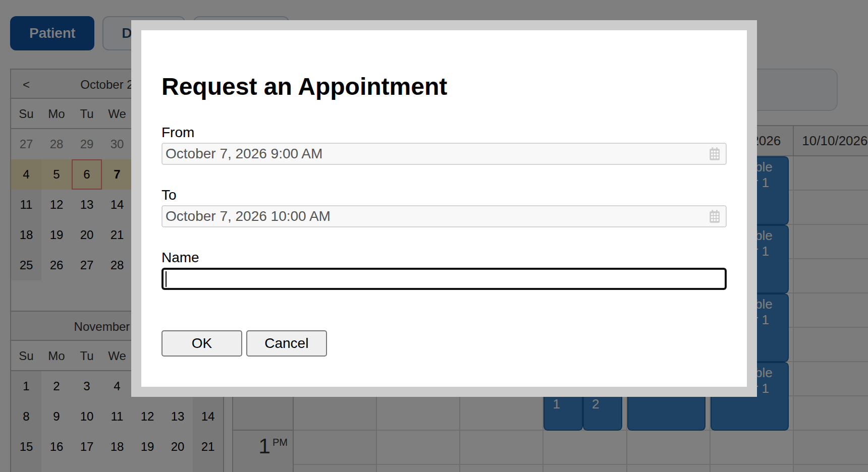Click the From date field
The height and width of the screenshot is (472, 868).
[444, 154]
